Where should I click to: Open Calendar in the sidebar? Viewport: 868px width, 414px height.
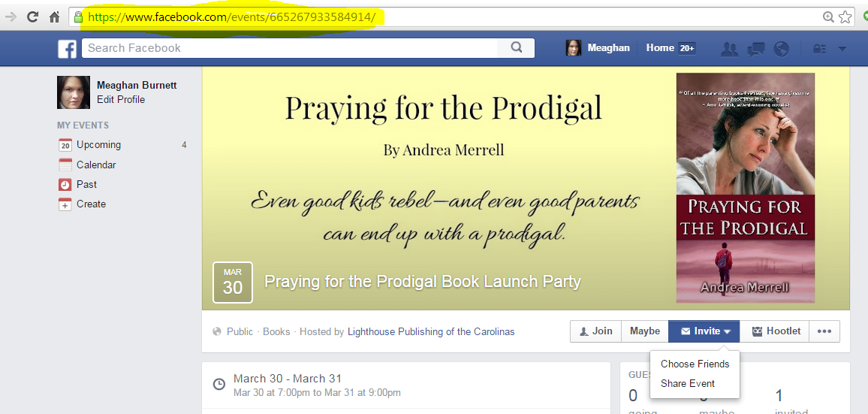coord(96,165)
